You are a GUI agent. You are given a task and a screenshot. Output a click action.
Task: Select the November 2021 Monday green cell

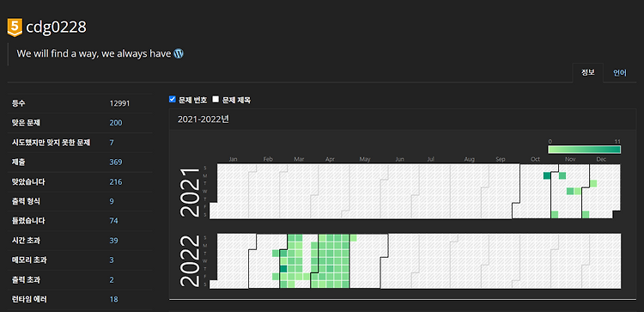[562, 176]
